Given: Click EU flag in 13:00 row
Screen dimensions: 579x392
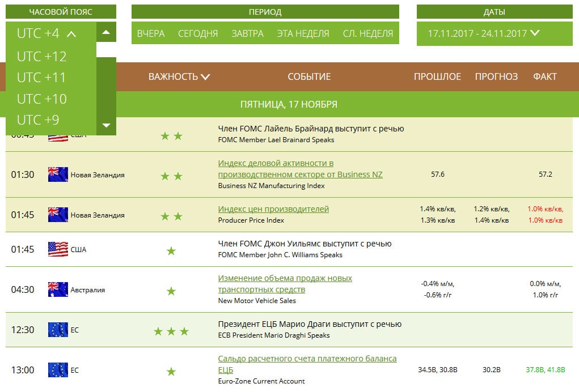Looking at the screenshot, I should point(58,370).
